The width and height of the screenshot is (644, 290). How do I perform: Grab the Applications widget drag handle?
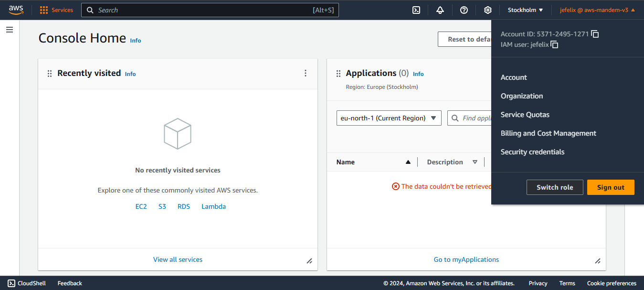[338, 74]
